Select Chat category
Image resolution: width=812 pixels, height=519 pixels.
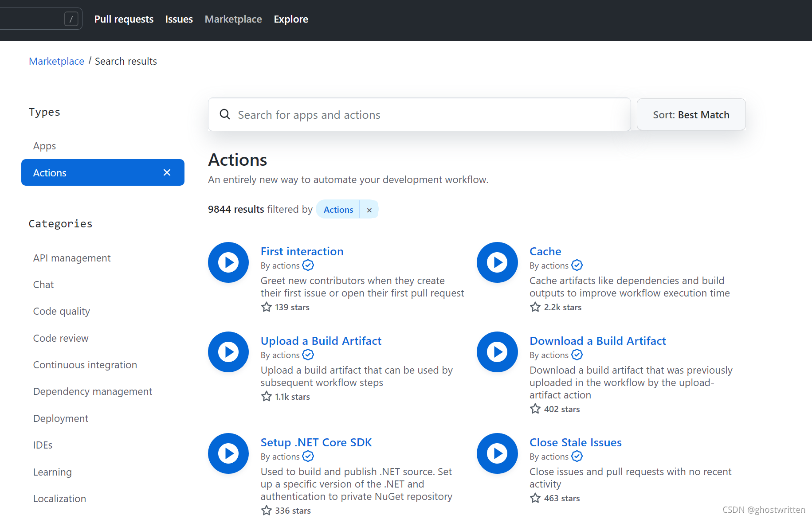click(x=43, y=285)
